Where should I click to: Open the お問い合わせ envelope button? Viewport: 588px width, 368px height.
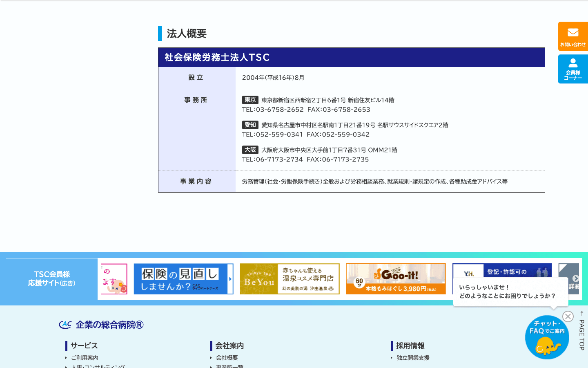coord(573,36)
